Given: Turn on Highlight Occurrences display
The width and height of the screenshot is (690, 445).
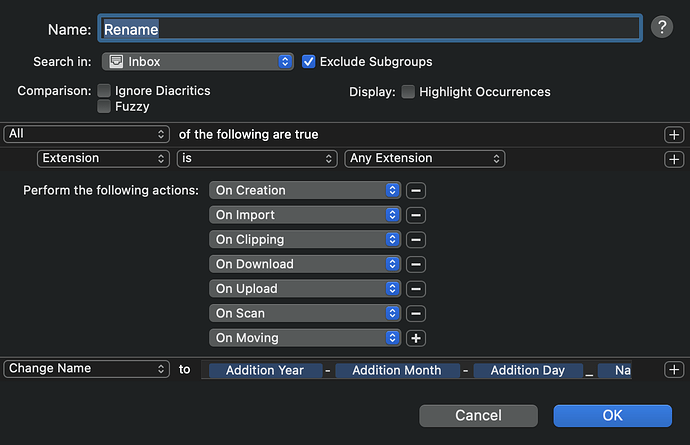Looking at the screenshot, I should pyautogui.click(x=408, y=92).
